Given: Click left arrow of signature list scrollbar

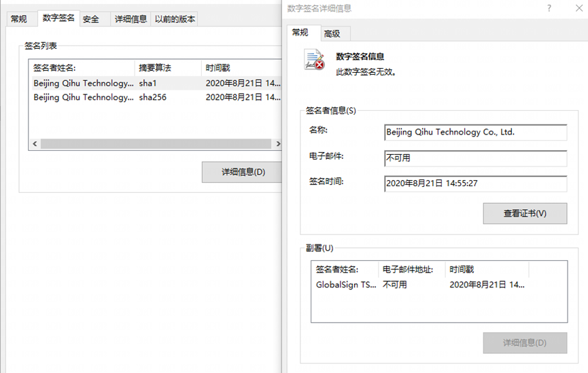Looking at the screenshot, I should 35,144.
